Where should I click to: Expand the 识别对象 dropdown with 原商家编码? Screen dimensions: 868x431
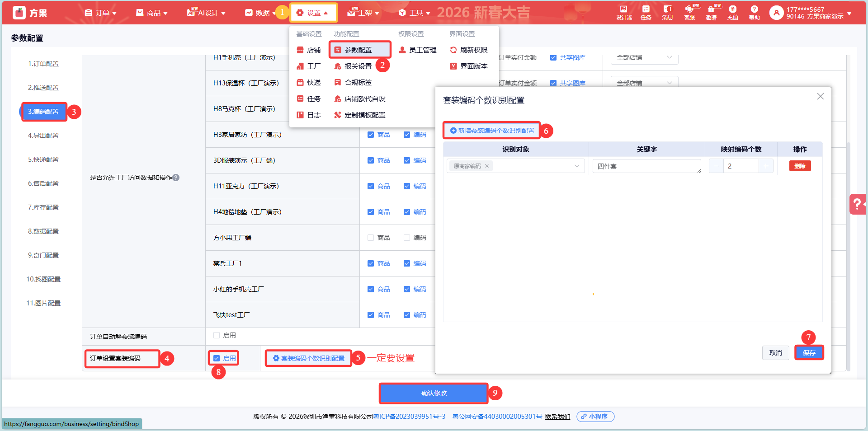576,166
